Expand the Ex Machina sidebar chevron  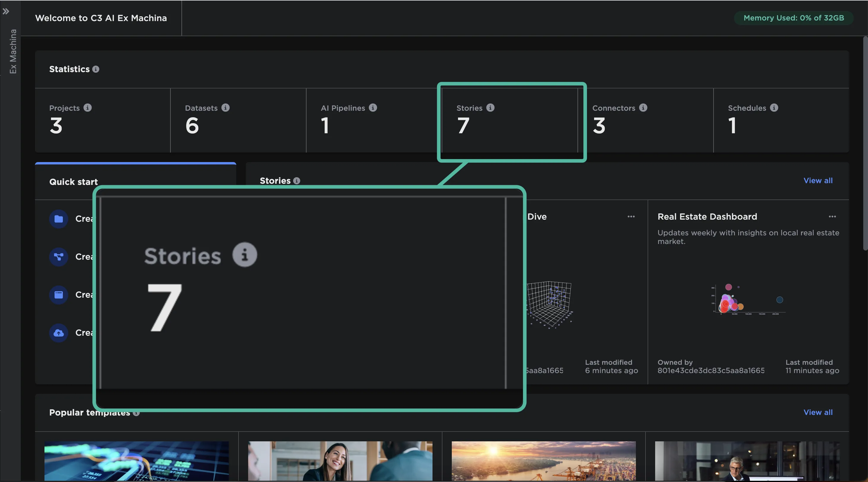pyautogui.click(x=6, y=12)
